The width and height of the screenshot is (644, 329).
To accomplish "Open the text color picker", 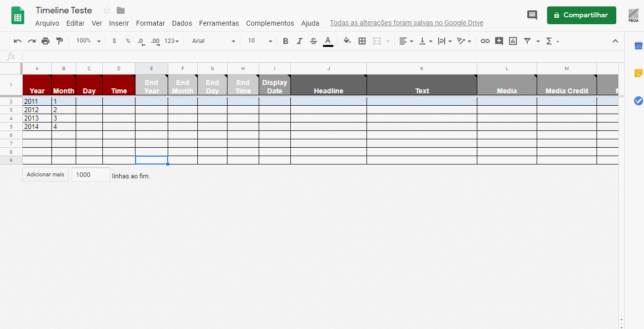I will pos(327,41).
